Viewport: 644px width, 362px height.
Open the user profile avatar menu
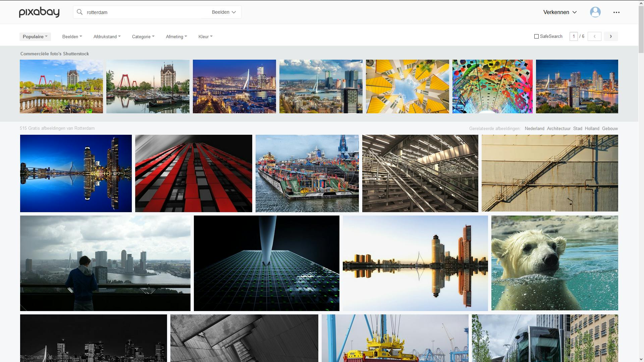coord(595,12)
